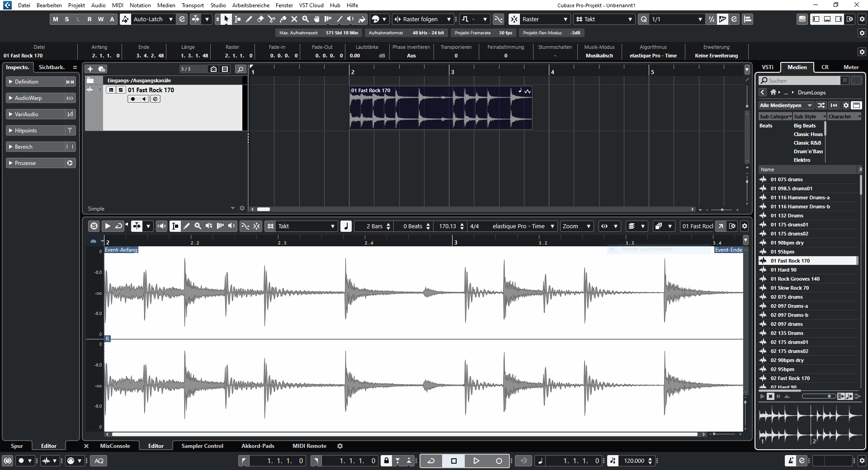The height and width of the screenshot is (470, 868).
Task: Expand the VariAudio inspector section
Action: pyautogui.click(x=36, y=114)
